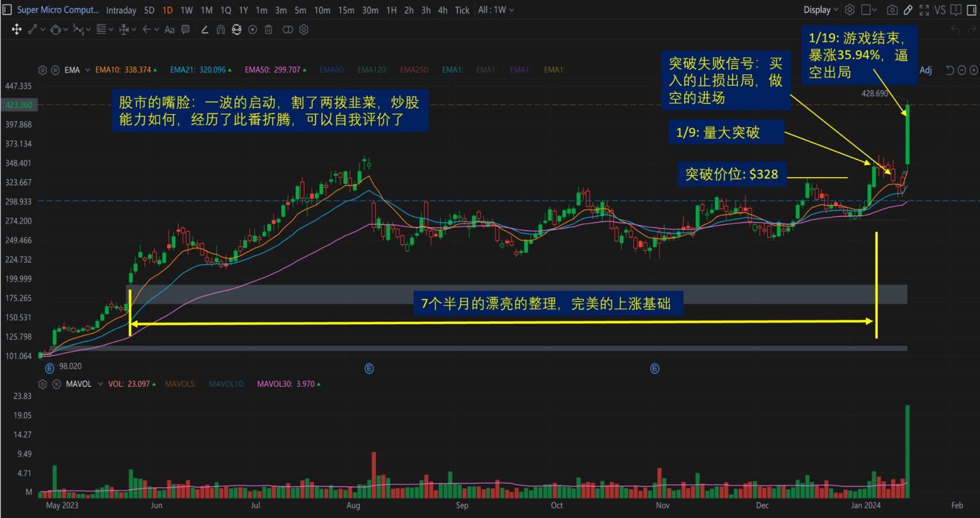Image resolution: width=980 pixels, height=518 pixels.
Task: Expand Fibonacci tool options arrow
Action: click(111, 29)
